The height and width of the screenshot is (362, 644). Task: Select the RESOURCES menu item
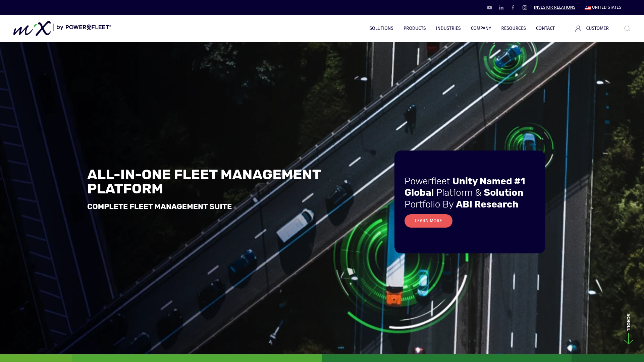[x=514, y=28]
